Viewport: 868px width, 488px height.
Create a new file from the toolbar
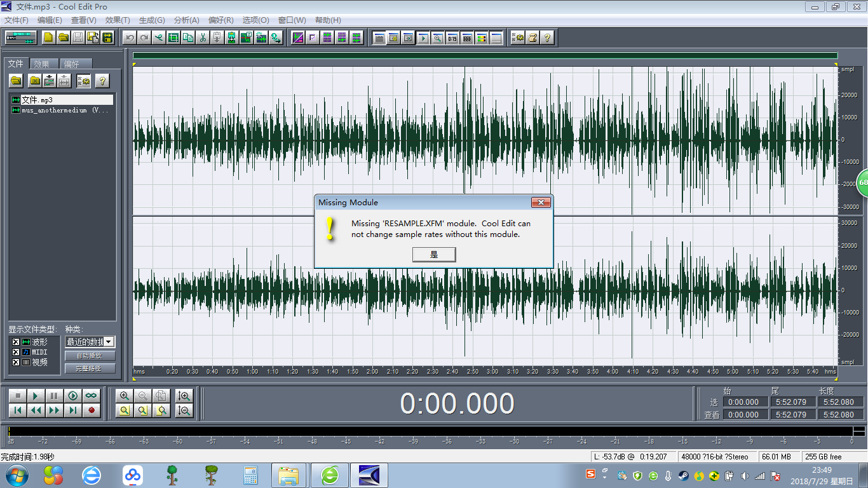pyautogui.click(x=49, y=37)
